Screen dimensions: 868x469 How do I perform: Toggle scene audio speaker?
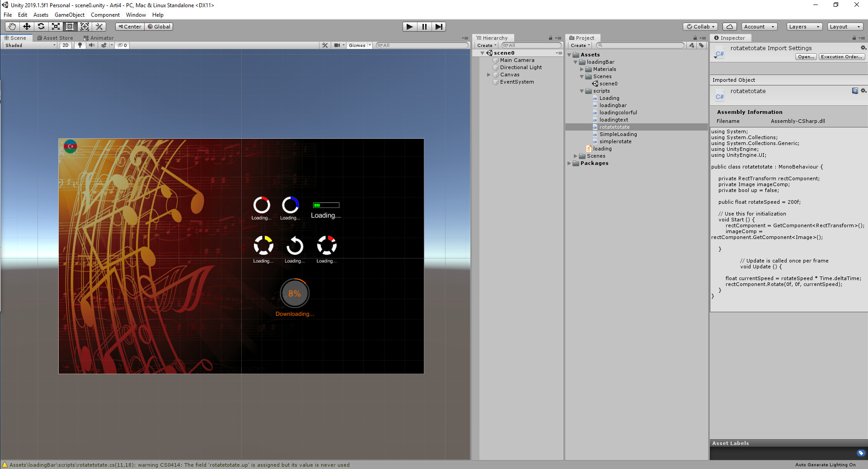[92, 45]
